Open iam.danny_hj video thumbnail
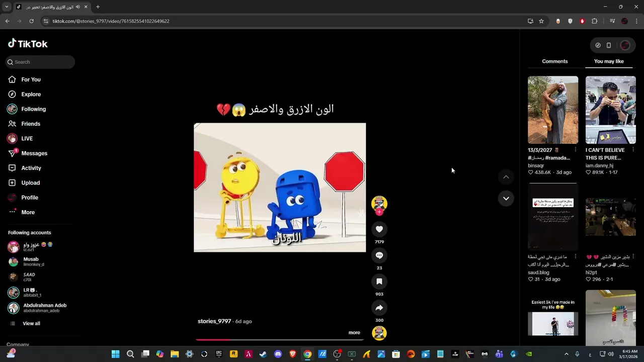This screenshot has width=644, height=362. pyautogui.click(x=611, y=110)
